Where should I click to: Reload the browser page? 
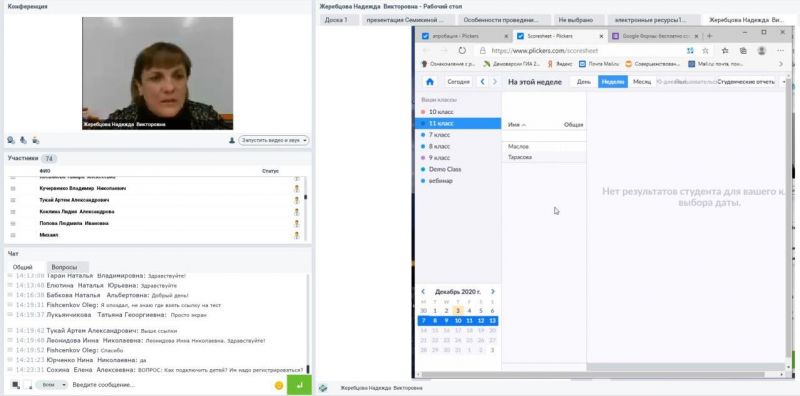462,51
